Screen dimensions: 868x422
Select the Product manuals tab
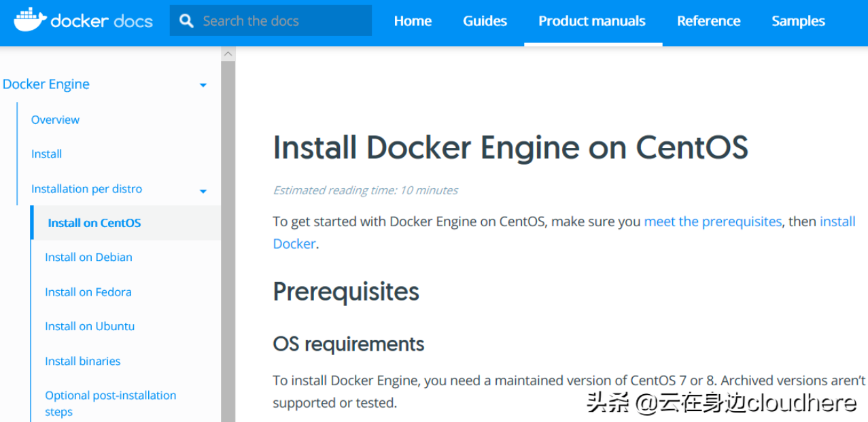tap(591, 21)
